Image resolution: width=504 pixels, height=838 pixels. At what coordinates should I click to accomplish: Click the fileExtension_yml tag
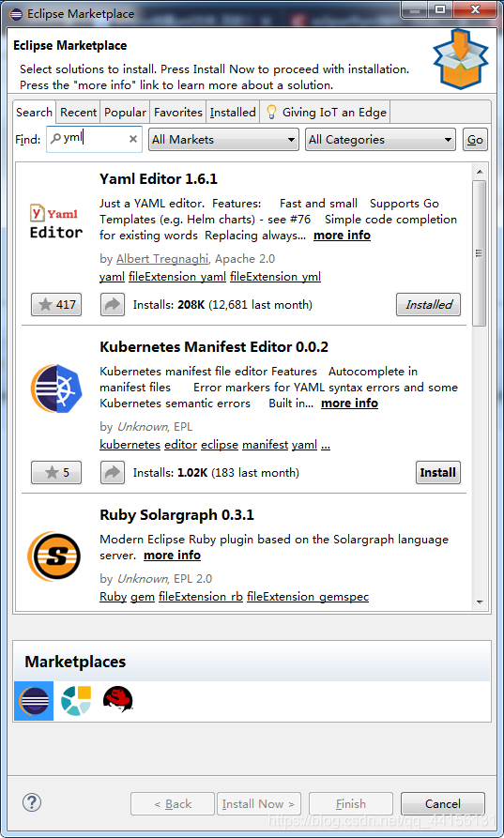276,276
